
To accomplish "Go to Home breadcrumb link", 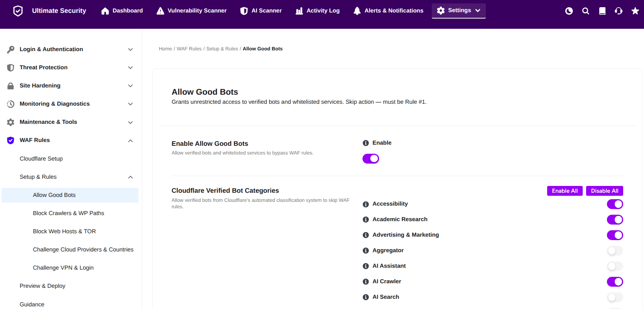I will coord(165,49).
